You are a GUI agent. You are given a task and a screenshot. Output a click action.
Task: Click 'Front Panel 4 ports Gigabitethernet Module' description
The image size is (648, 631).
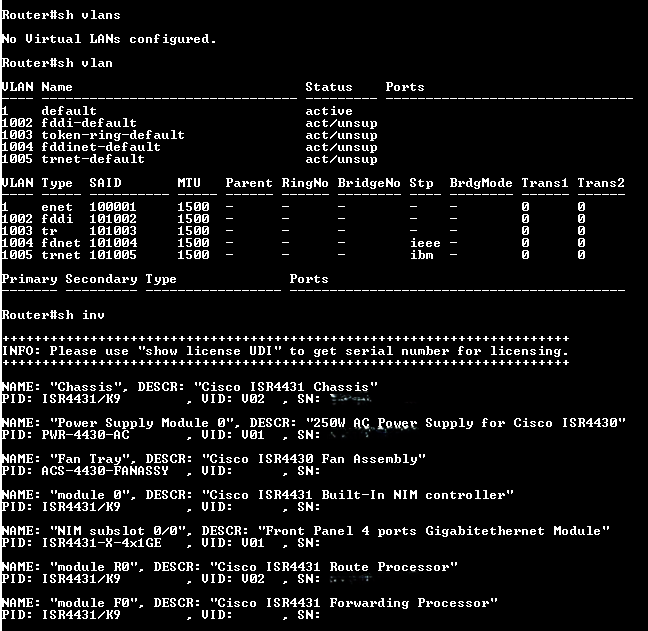click(x=434, y=531)
